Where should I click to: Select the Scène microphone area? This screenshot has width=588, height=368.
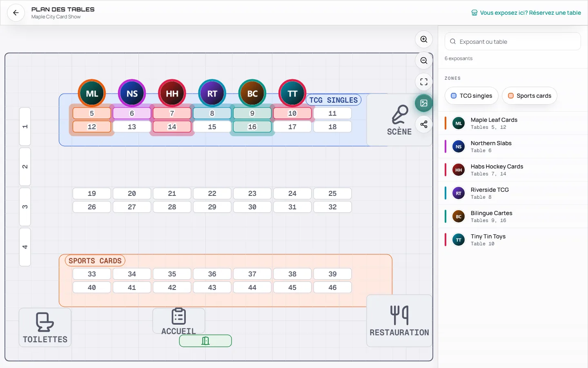(399, 120)
